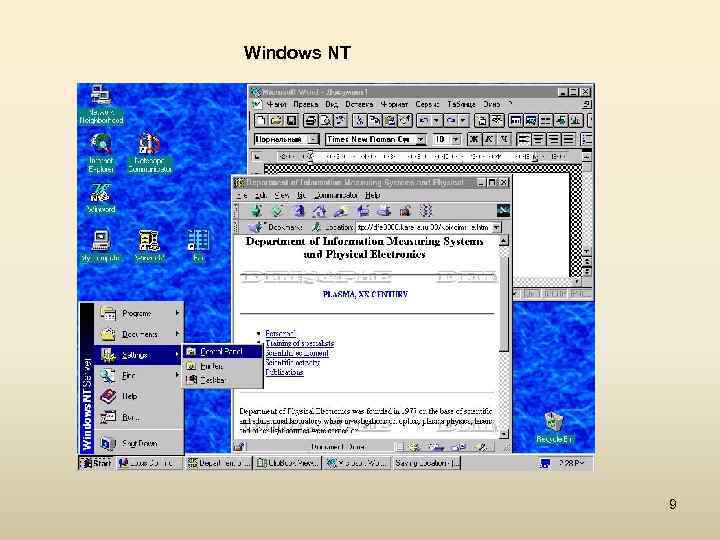Click the Network Neighborhood desktop icon
The width and height of the screenshot is (720, 540).
coord(101,105)
